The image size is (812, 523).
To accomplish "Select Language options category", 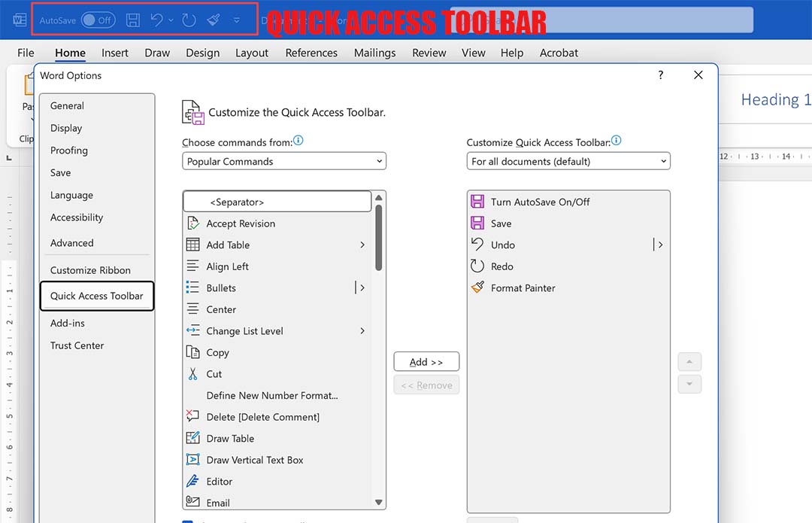I will [97, 195].
